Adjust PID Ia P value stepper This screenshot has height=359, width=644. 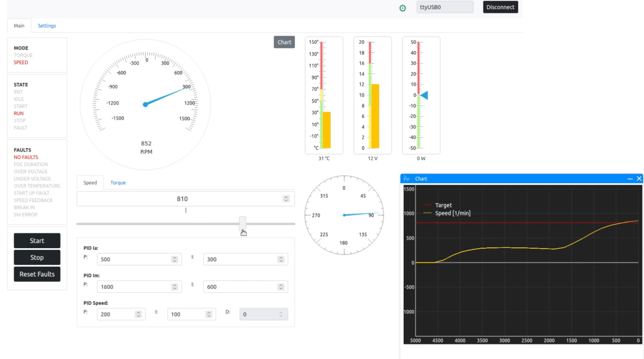(x=175, y=259)
